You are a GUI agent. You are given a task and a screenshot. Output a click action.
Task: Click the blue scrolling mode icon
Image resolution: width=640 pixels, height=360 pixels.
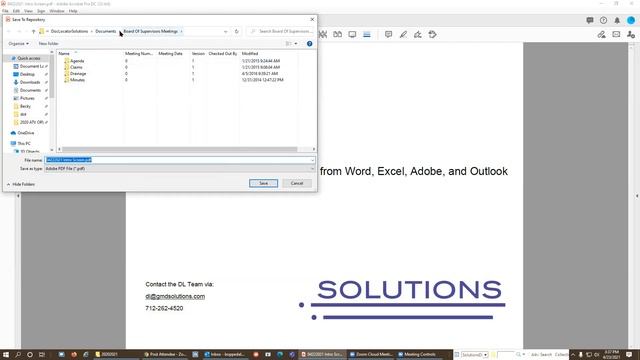click(x=367, y=35)
